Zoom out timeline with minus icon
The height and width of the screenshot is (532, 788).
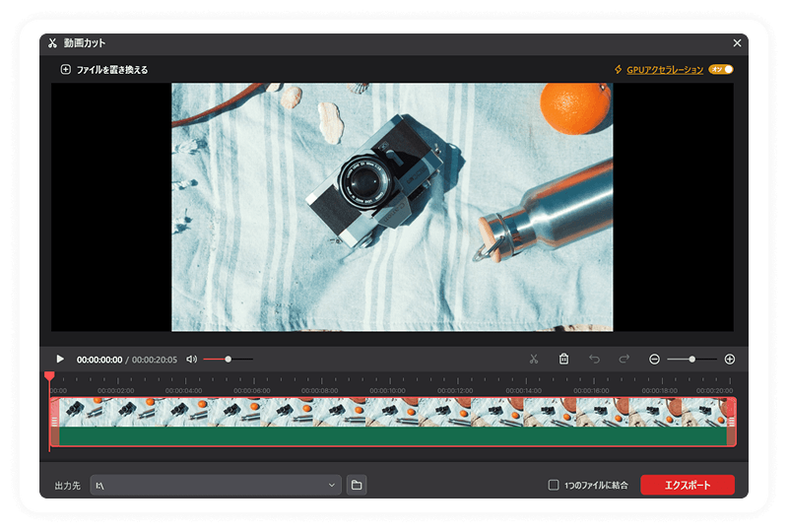(x=654, y=359)
